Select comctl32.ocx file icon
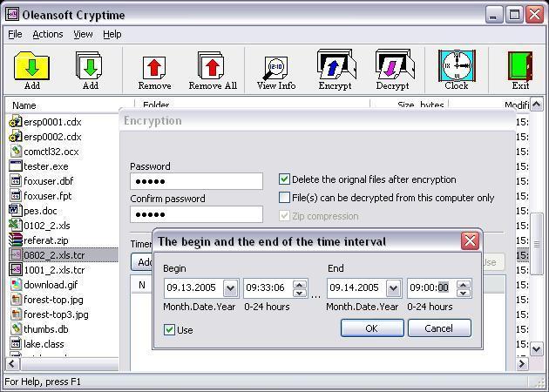The image size is (549, 392). tap(16, 152)
